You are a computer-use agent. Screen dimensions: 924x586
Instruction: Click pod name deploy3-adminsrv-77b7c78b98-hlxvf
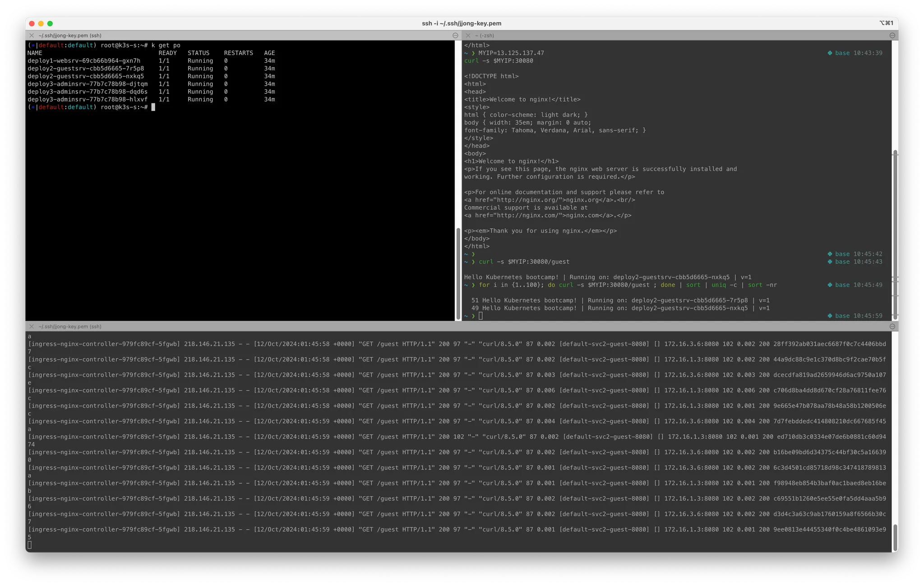pos(88,99)
